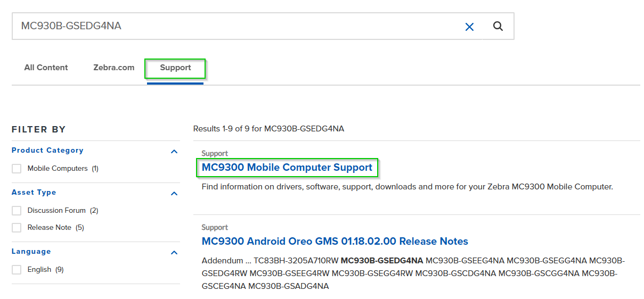The height and width of the screenshot is (299, 644).
Task: Open the Zebra.com tab
Action: (114, 68)
